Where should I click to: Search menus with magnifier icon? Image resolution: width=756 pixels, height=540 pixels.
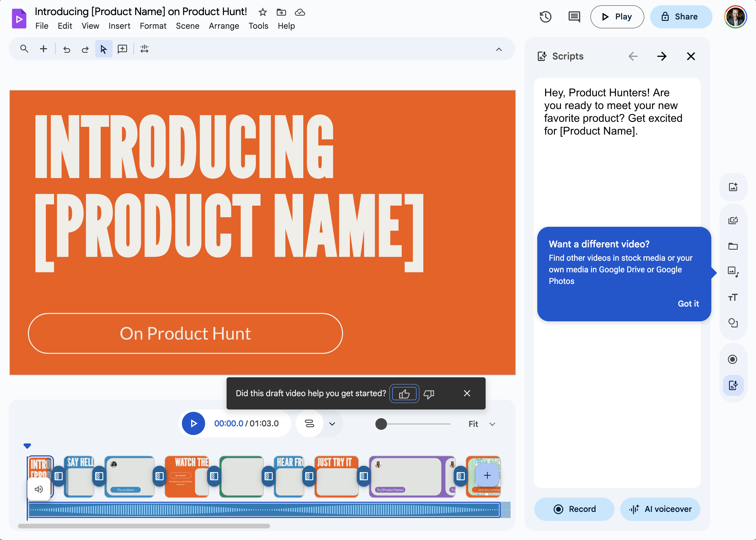pyautogui.click(x=24, y=49)
